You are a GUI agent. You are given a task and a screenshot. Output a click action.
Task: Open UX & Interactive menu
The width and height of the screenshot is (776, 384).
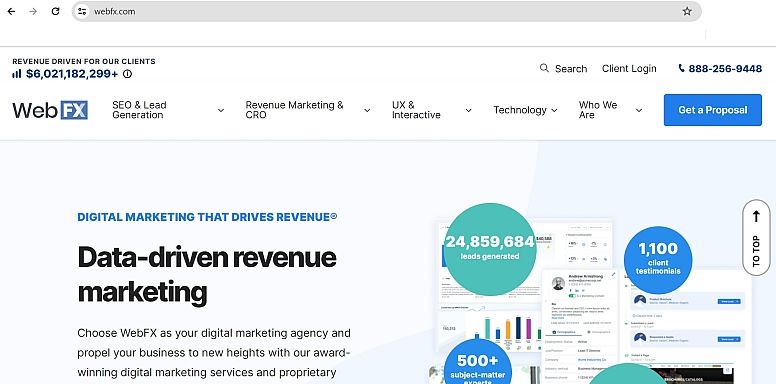click(x=416, y=110)
